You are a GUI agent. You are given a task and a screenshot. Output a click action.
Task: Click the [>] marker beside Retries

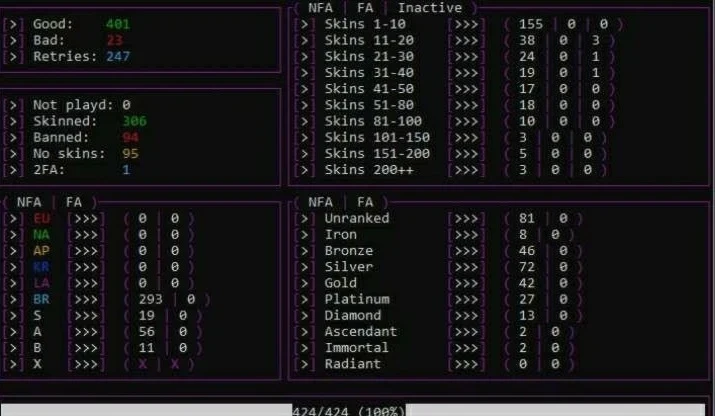click(15, 57)
